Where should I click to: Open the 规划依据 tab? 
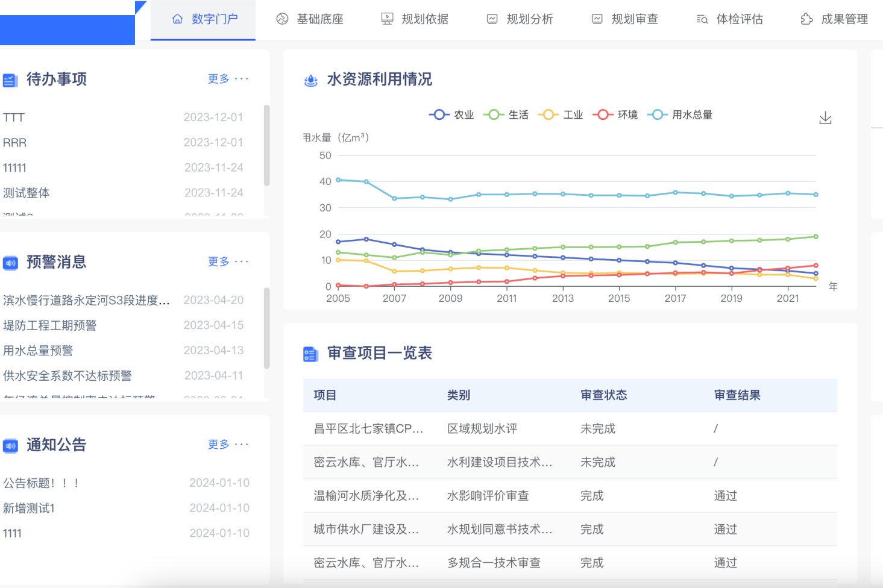point(414,19)
